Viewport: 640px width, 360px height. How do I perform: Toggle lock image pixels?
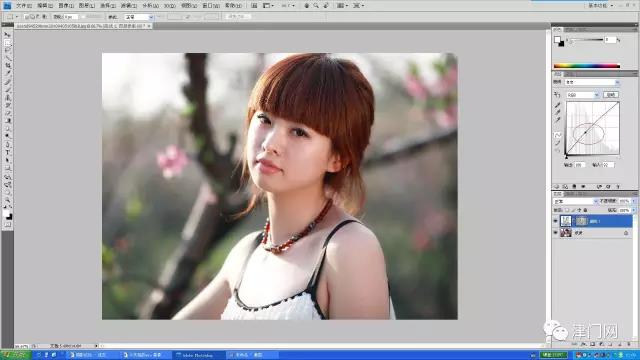tap(574, 210)
